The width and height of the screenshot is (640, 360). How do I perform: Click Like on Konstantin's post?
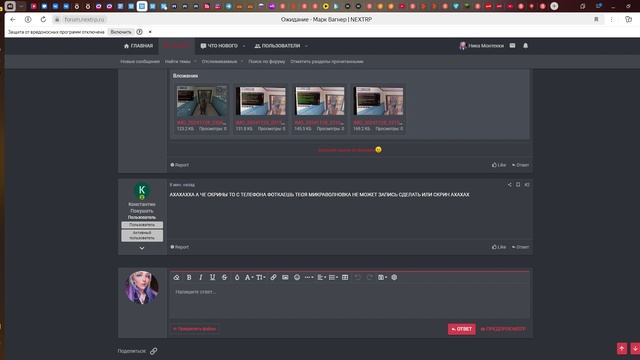[x=499, y=247]
